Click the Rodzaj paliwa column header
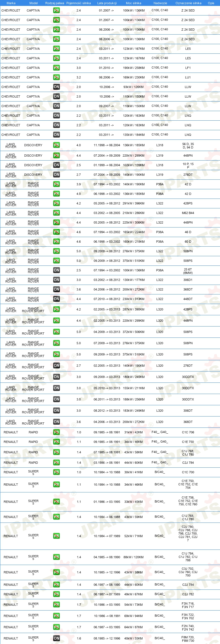Viewport: 220px width, 644px height. pyautogui.click(x=55, y=3)
